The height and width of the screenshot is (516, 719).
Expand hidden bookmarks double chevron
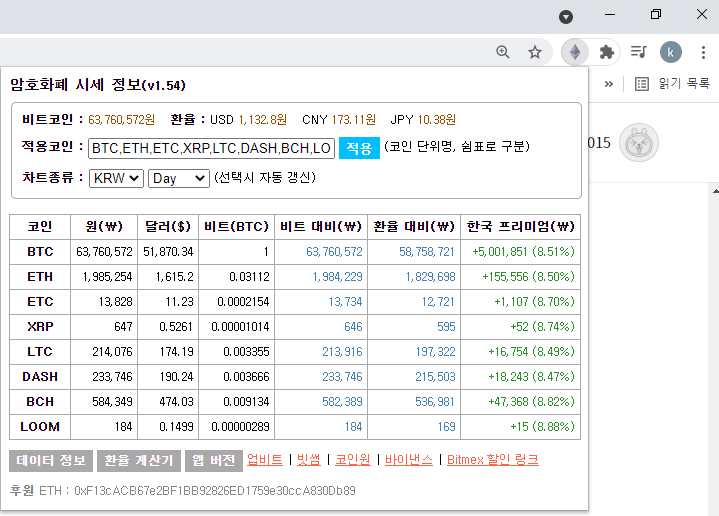pyautogui.click(x=608, y=84)
